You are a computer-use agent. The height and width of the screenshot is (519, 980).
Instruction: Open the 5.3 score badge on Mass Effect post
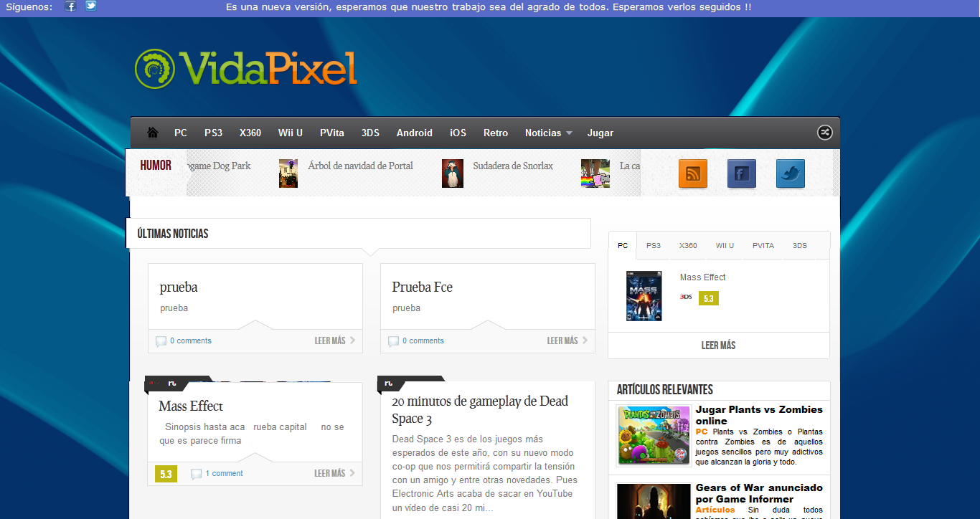coord(166,474)
